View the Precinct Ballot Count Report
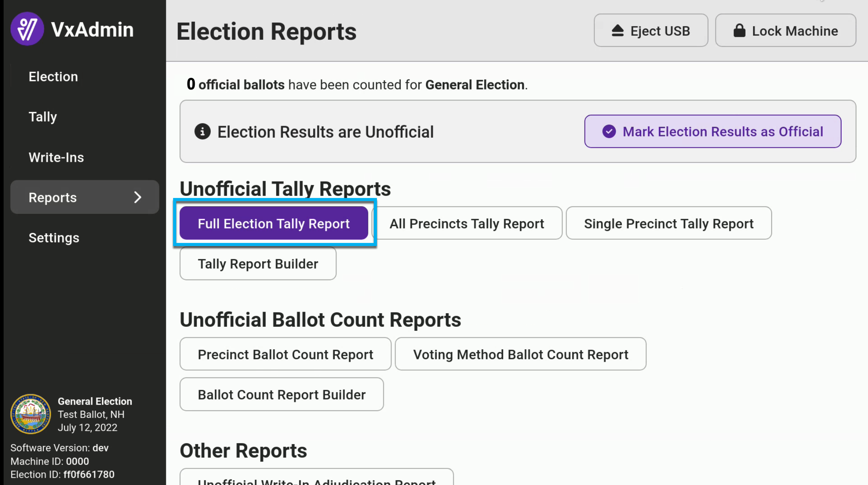Screen dimensions: 868x485 point(285,354)
